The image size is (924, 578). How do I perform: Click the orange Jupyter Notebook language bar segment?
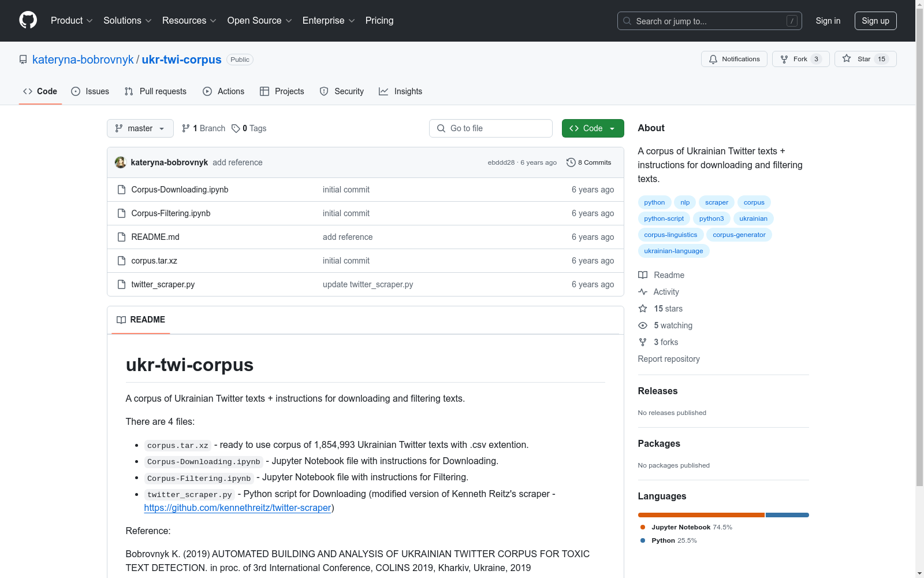coord(701,515)
